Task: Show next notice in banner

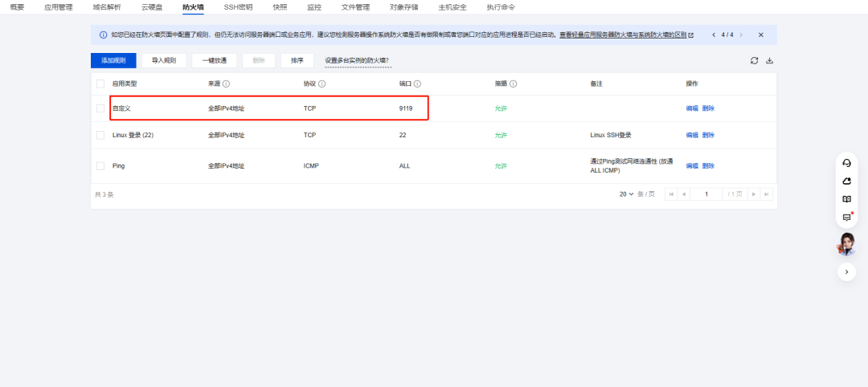Action: pyautogui.click(x=741, y=35)
